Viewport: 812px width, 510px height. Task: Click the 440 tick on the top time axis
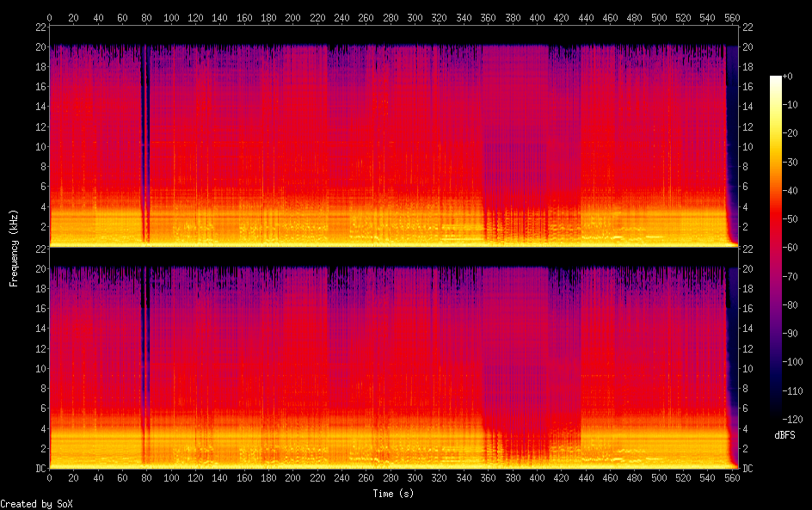coord(587,17)
